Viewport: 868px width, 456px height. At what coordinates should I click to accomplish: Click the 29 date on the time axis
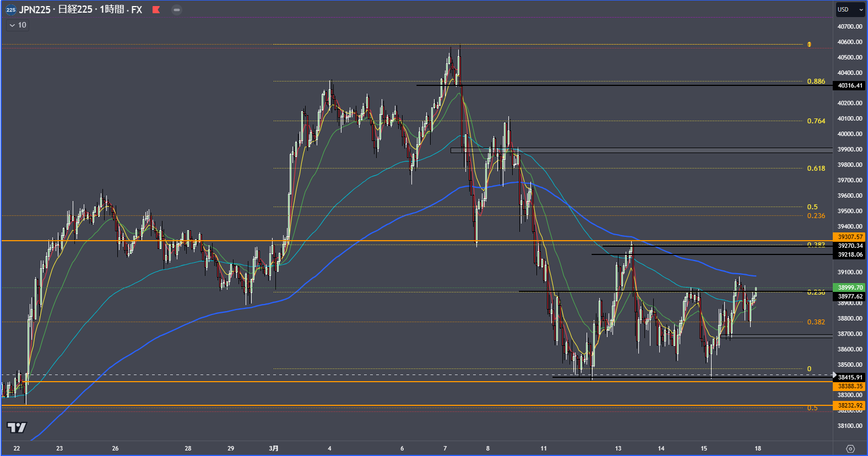pyautogui.click(x=231, y=448)
